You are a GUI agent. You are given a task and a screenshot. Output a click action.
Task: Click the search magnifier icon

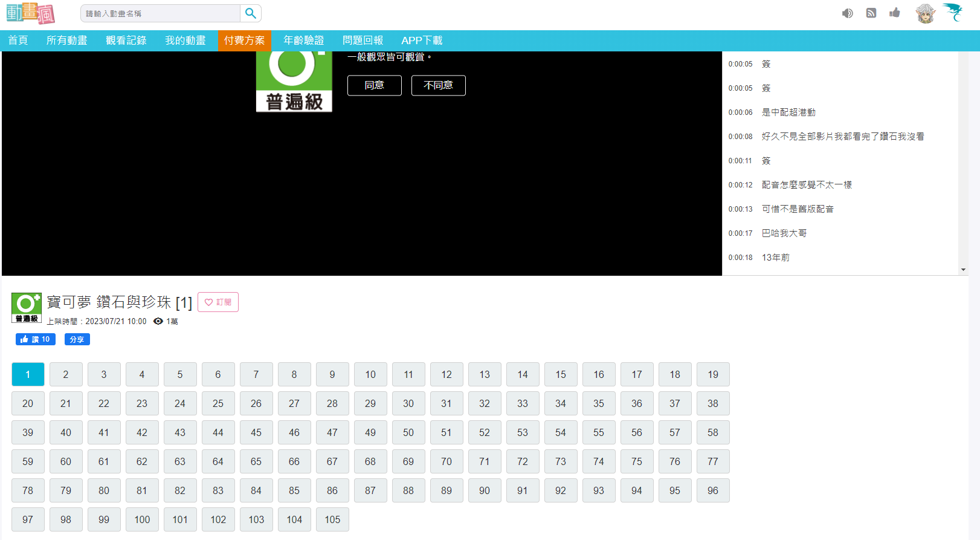pyautogui.click(x=251, y=13)
